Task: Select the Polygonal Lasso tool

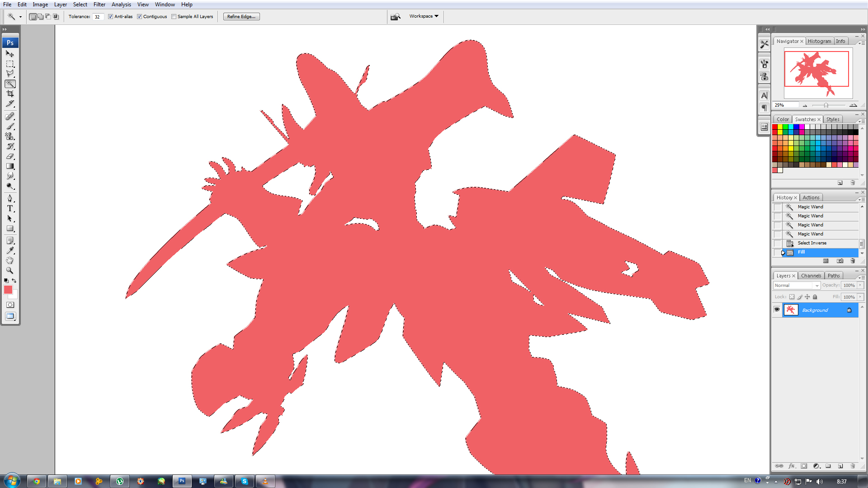Action: pyautogui.click(x=10, y=74)
